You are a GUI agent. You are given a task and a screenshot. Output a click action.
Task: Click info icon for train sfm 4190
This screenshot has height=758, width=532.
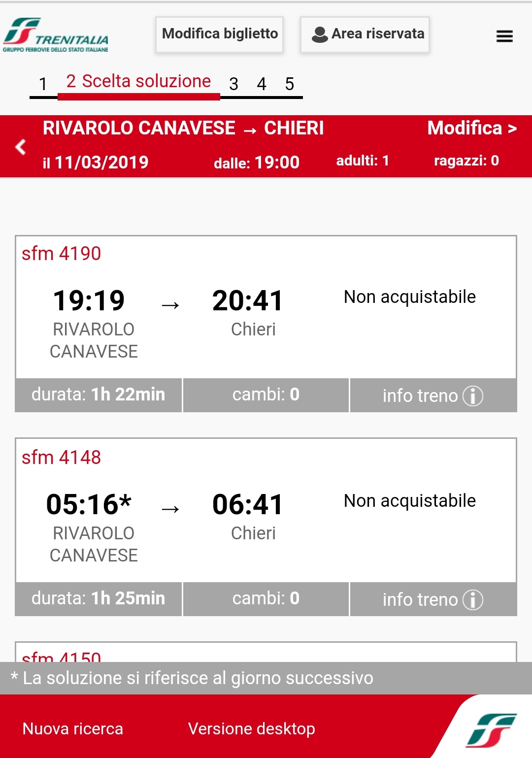(473, 395)
